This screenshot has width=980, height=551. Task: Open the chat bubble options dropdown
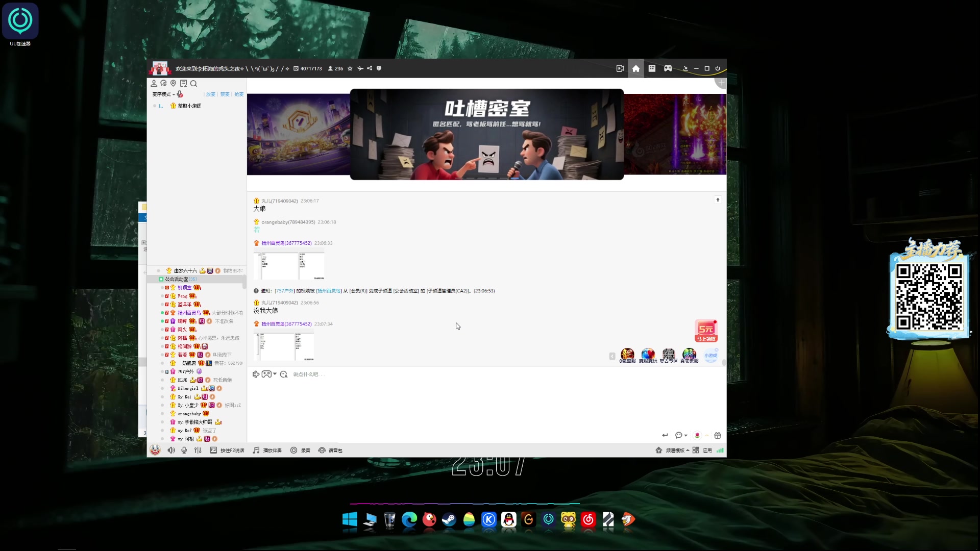pos(681,435)
